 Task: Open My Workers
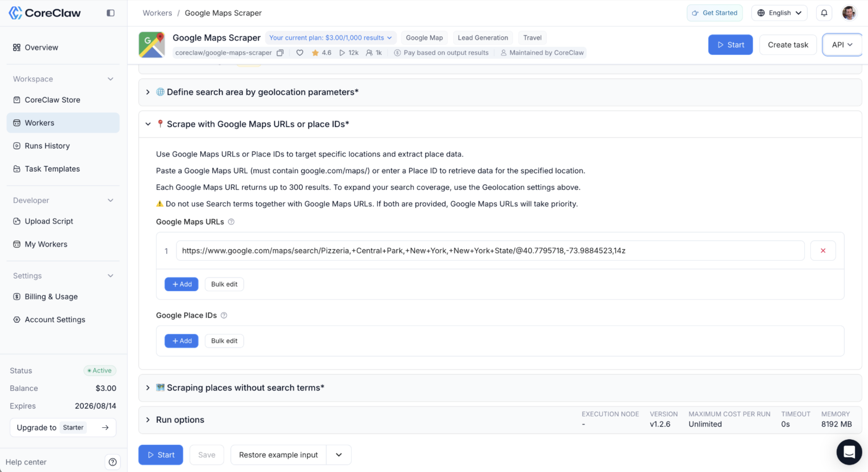click(63, 244)
